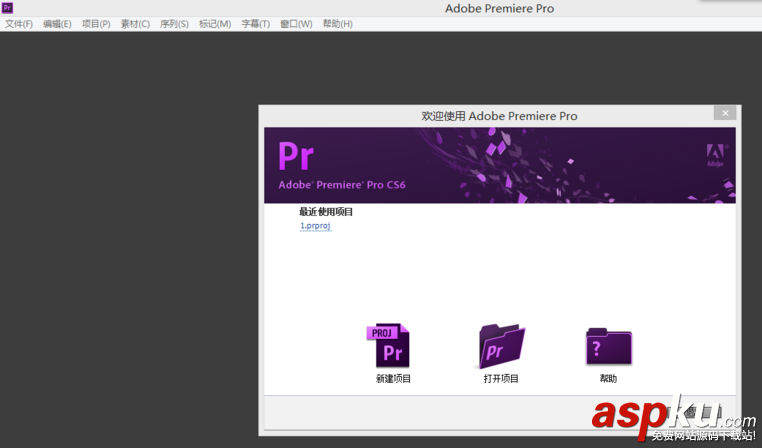Click the Open Project (打开项目) folder icon
The image size is (762, 448).
pos(502,346)
